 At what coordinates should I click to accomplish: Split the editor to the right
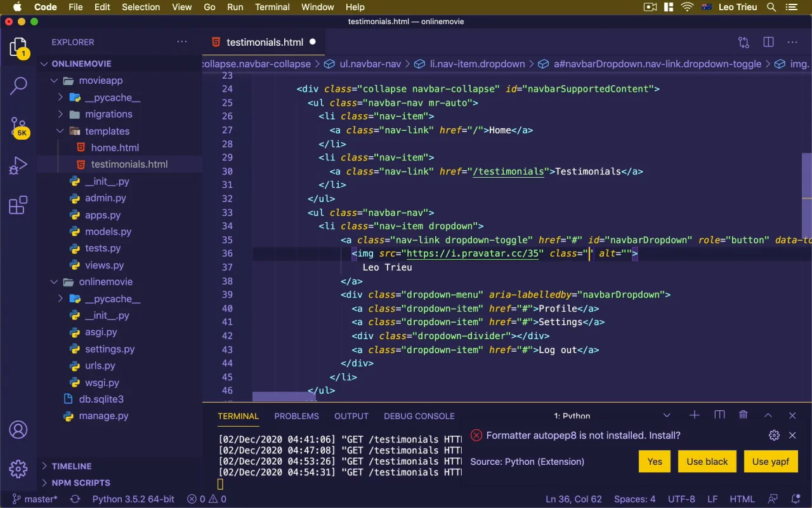768,42
